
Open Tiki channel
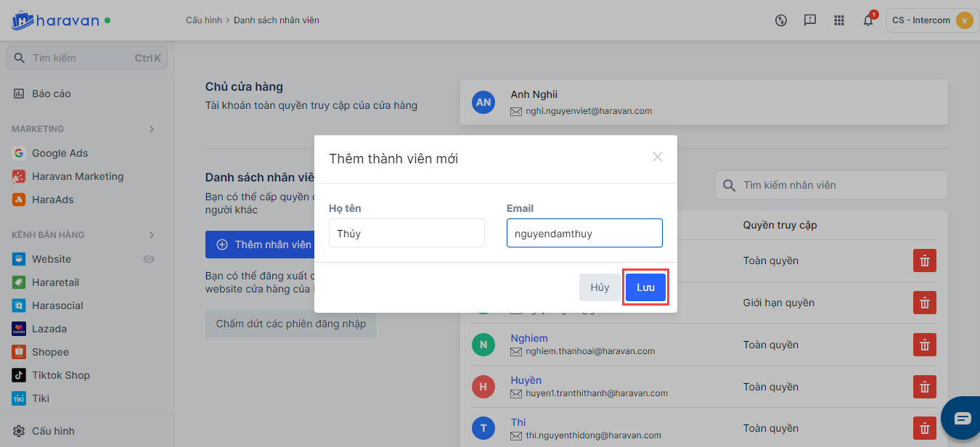(x=41, y=398)
